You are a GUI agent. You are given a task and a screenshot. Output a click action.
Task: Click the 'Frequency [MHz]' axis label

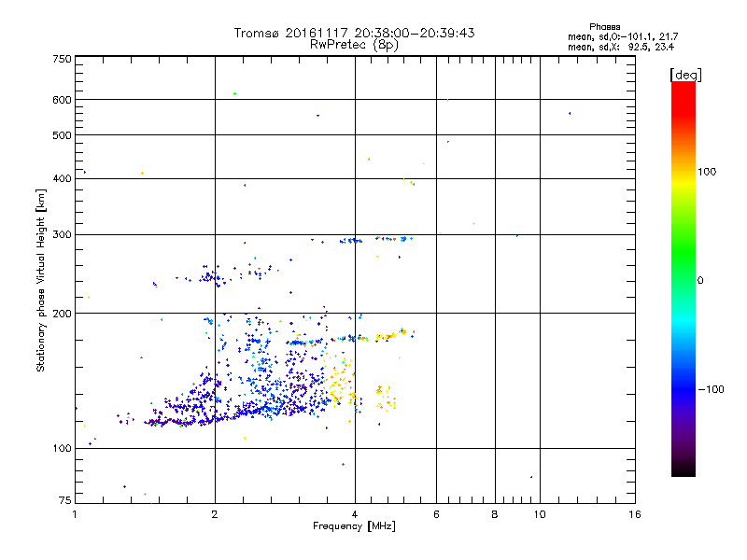(x=354, y=526)
